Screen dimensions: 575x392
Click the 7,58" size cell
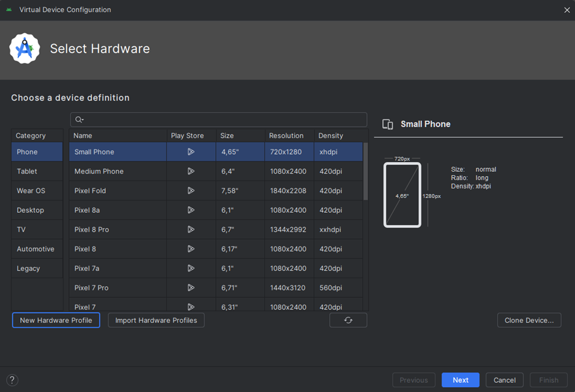point(240,191)
